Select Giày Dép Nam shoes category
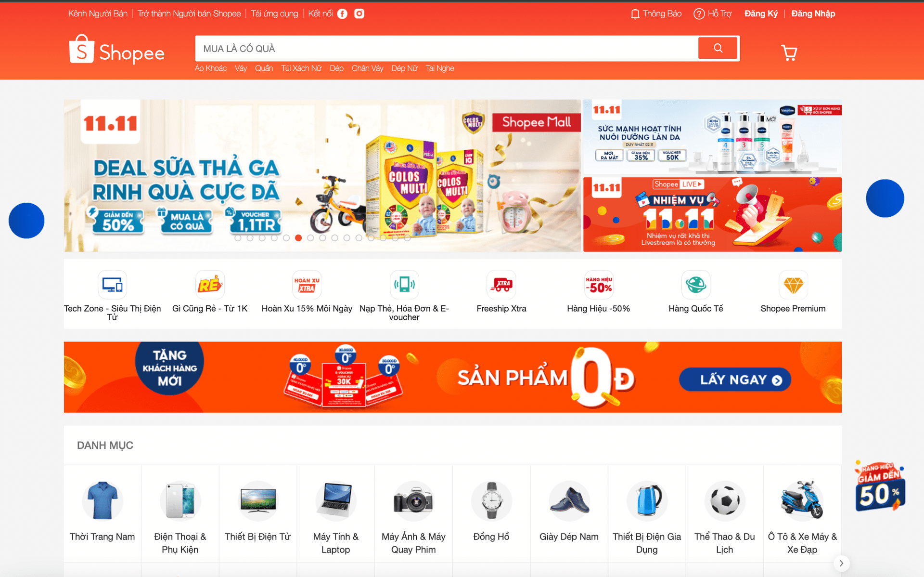The height and width of the screenshot is (577, 924). click(x=569, y=513)
